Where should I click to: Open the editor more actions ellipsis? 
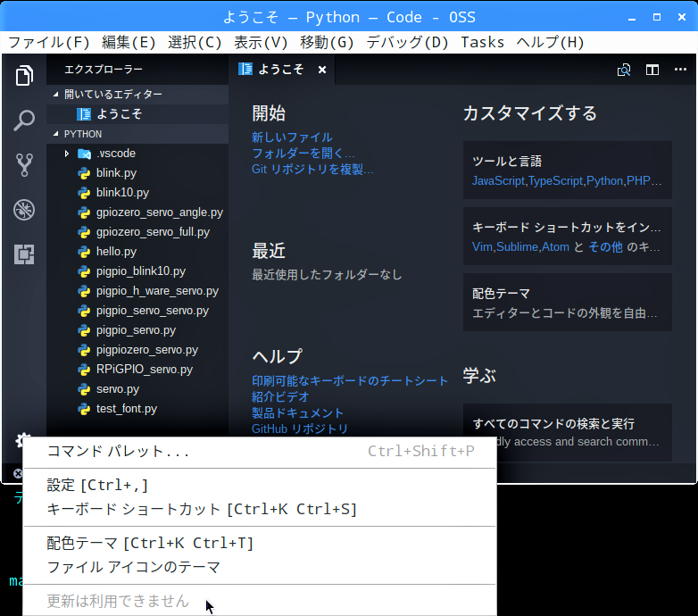click(x=680, y=70)
